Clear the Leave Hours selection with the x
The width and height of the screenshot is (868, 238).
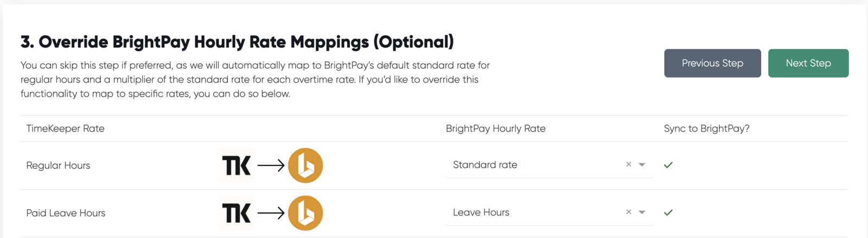pyautogui.click(x=629, y=212)
